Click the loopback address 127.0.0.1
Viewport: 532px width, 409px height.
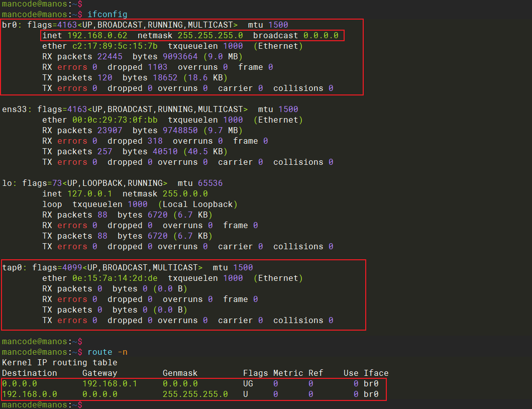89,194
